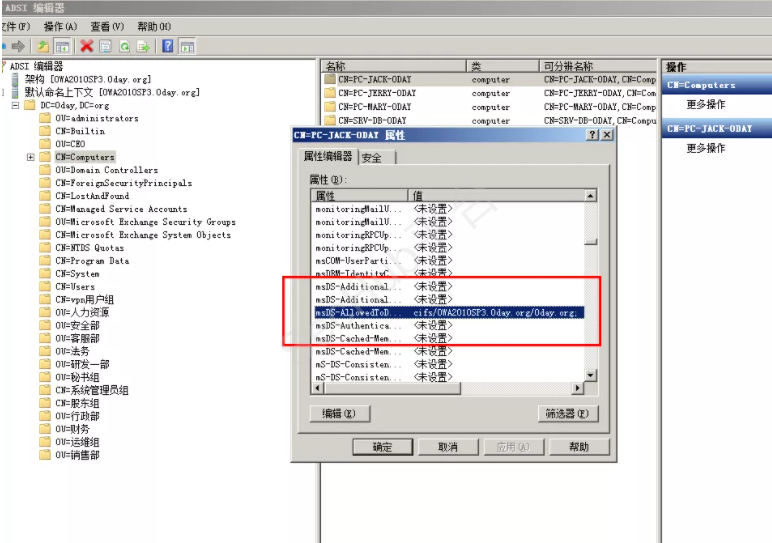
Task: Click the Up one level folder icon
Action: pos(43,46)
